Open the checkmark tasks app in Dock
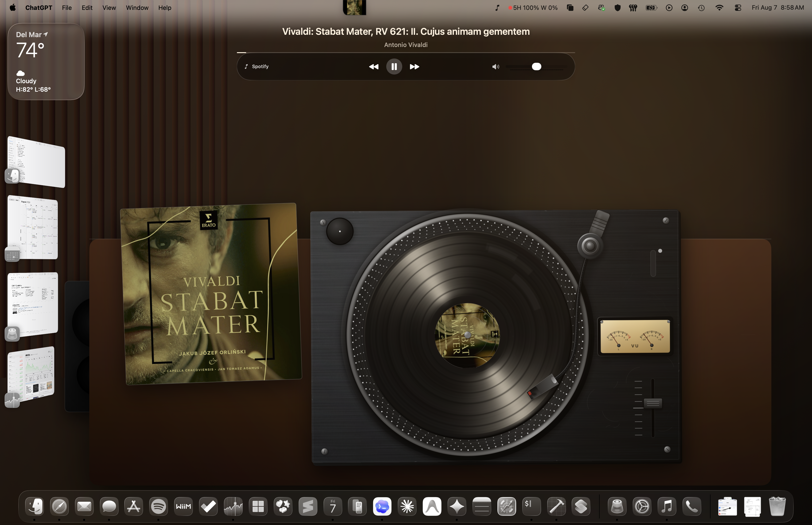 [208, 506]
